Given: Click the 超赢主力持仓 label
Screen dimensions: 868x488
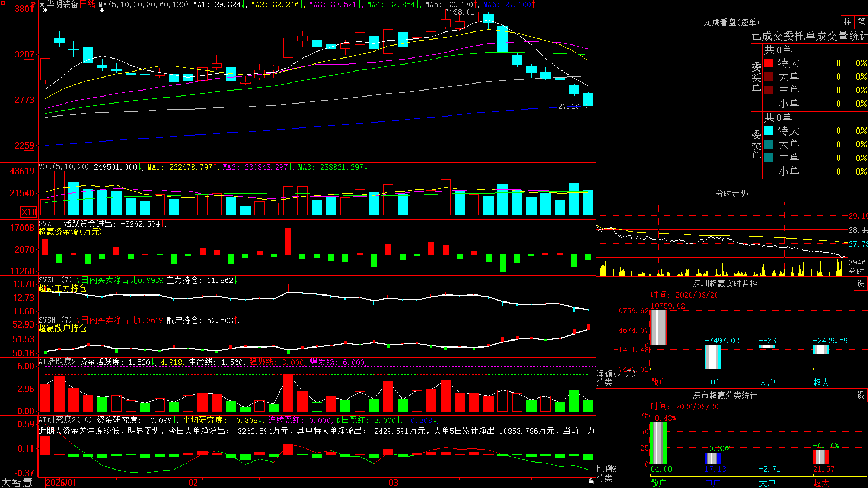Looking at the screenshot, I should [x=62, y=288].
